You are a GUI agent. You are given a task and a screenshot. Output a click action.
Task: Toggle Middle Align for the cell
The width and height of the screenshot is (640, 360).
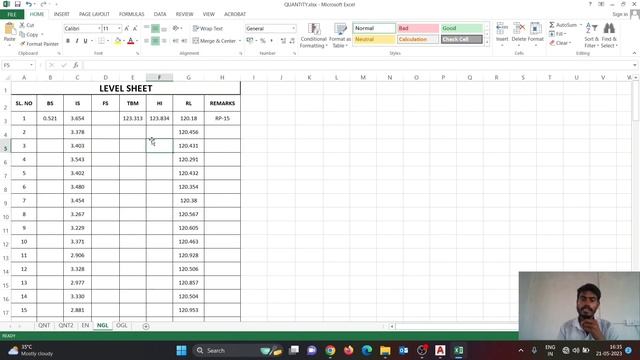tap(155, 29)
